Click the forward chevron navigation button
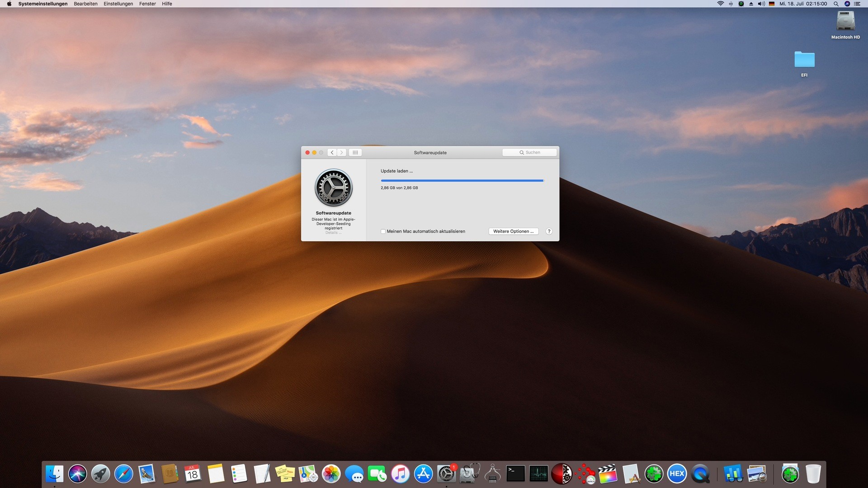Viewport: 868px width, 488px height. pyautogui.click(x=342, y=153)
